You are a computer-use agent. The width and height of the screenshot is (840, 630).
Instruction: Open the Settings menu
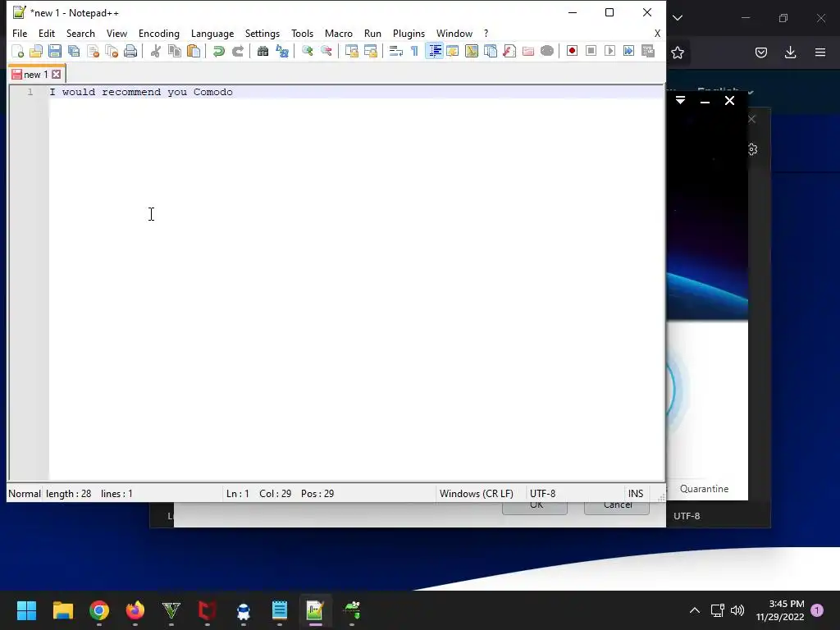(262, 33)
